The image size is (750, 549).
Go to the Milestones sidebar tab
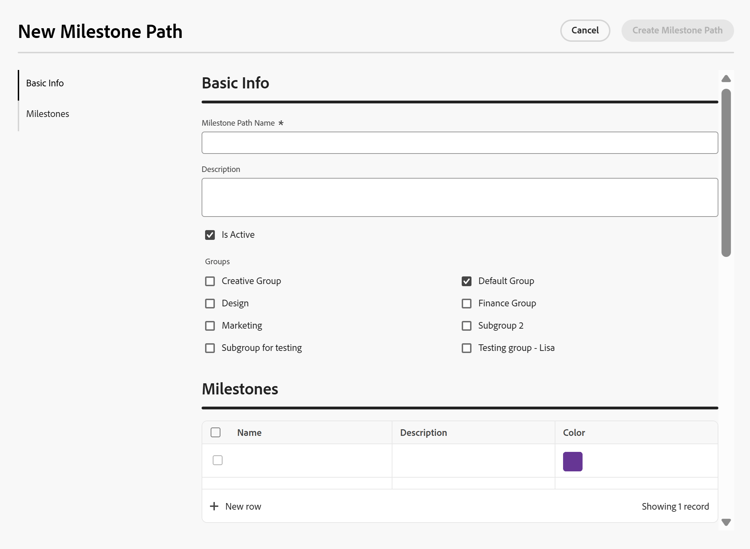[x=48, y=114]
